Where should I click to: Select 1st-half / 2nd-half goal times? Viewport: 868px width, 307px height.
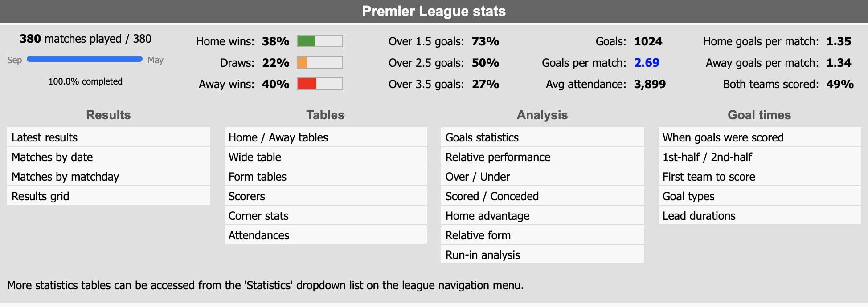759,157
